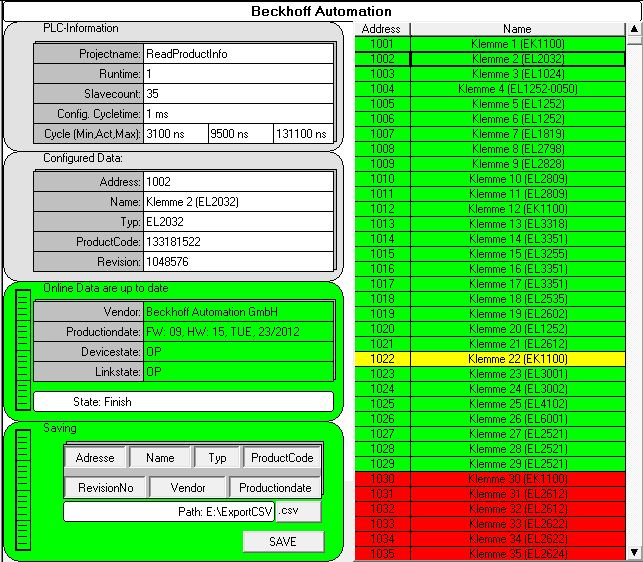Select row Klemme 24 (EL3002)
Image resolution: width=643 pixels, height=562 pixels.
pyautogui.click(x=490, y=388)
